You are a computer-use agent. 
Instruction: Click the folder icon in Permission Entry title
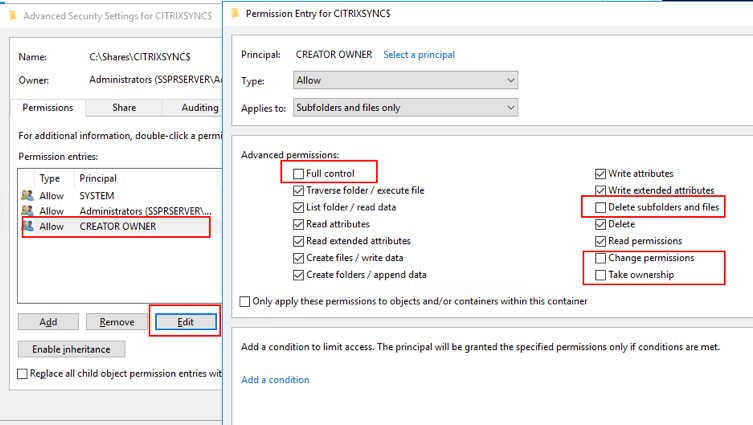click(235, 13)
